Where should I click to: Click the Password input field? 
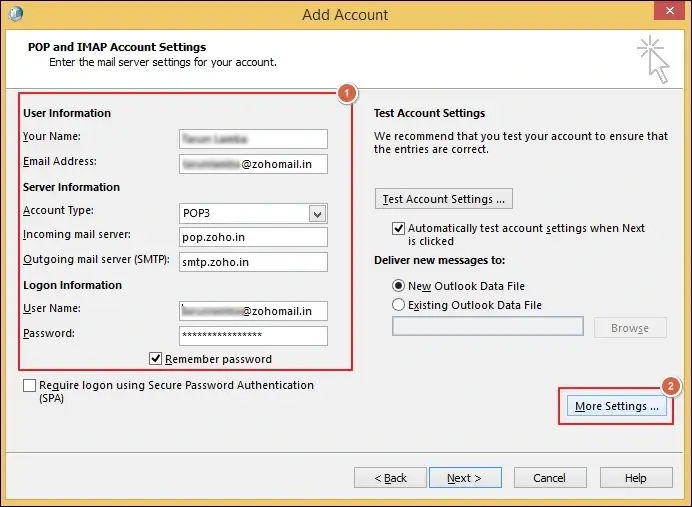[x=253, y=336]
